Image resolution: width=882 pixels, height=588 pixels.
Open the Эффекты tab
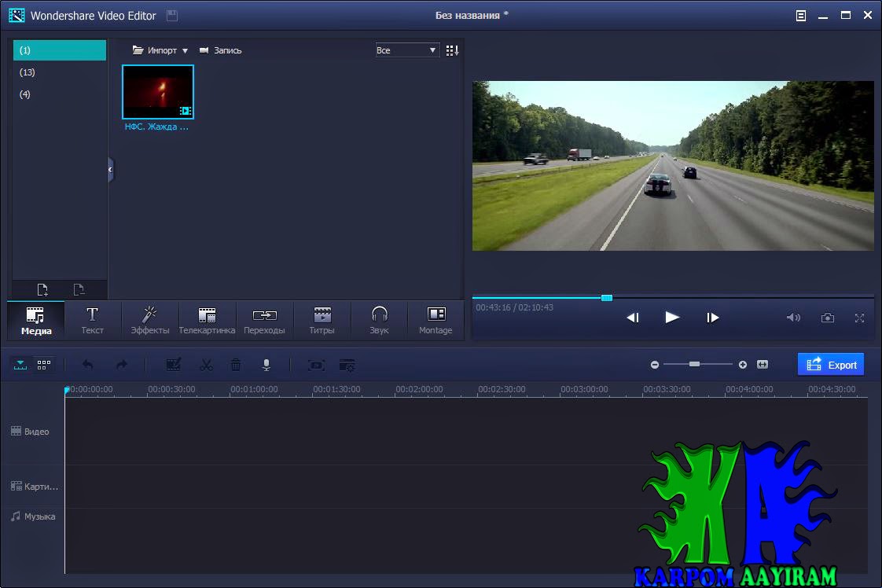point(149,320)
